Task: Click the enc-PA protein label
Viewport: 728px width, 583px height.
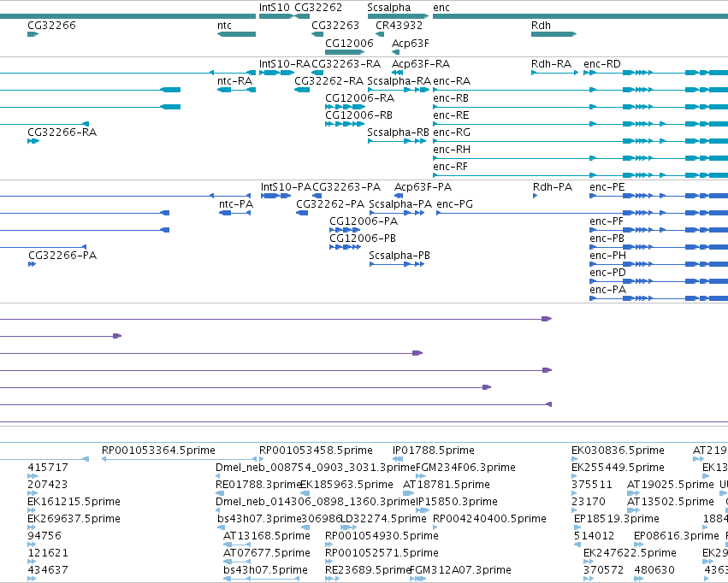Action: tap(607, 290)
